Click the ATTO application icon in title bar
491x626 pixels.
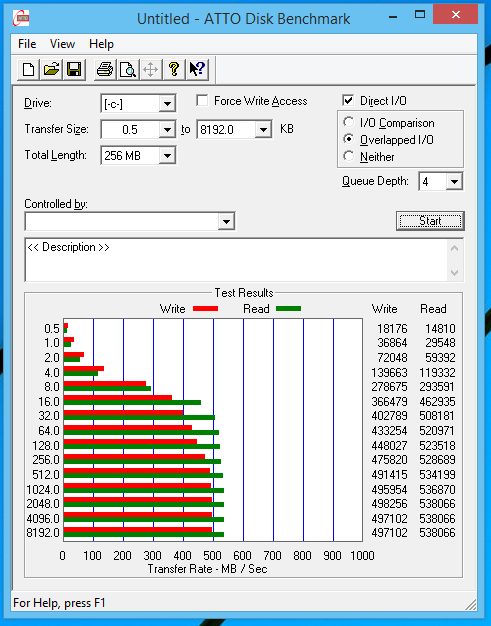pyautogui.click(x=21, y=18)
